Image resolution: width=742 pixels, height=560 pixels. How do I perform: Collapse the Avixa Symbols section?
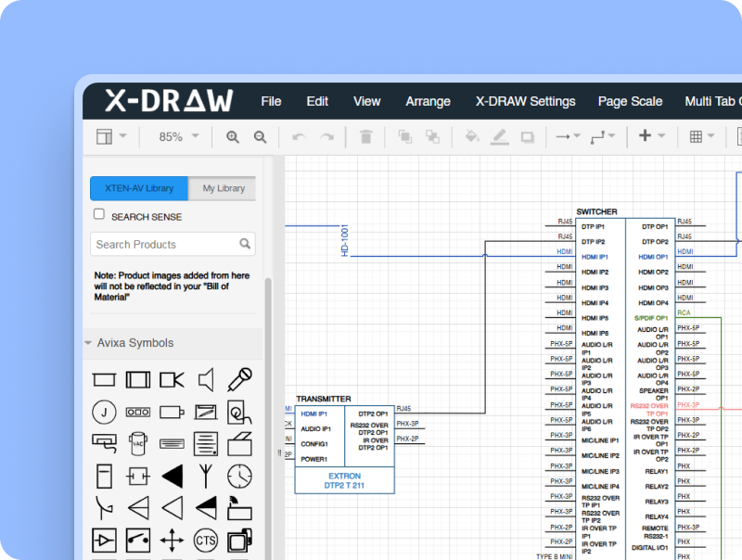tap(88, 342)
